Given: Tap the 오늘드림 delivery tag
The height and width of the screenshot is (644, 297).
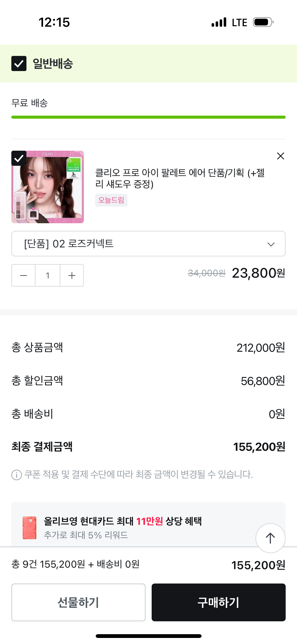Looking at the screenshot, I should 111,200.
